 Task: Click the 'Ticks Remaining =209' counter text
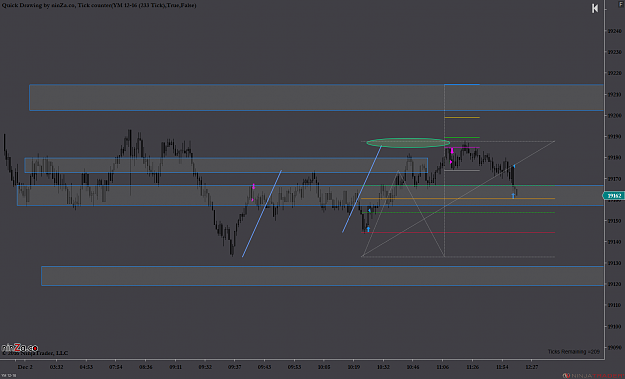tap(574, 352)
